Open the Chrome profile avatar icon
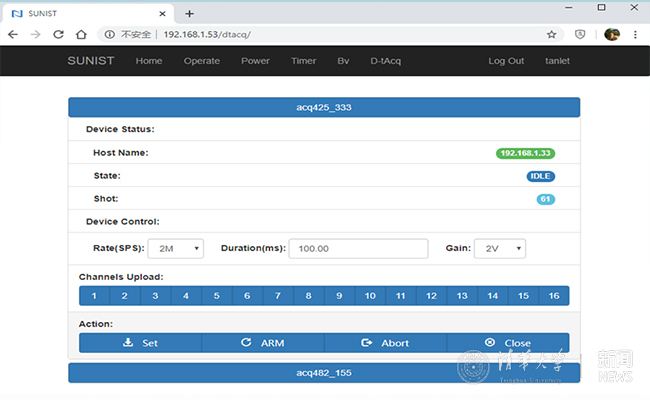650x400 pixels. (611, 34)
